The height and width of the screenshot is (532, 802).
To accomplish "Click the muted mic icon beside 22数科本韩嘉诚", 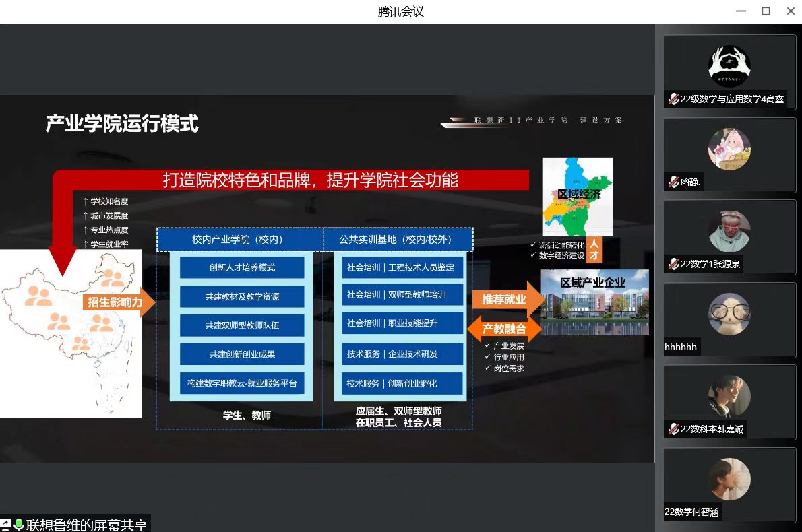I will tap(673, 429).
